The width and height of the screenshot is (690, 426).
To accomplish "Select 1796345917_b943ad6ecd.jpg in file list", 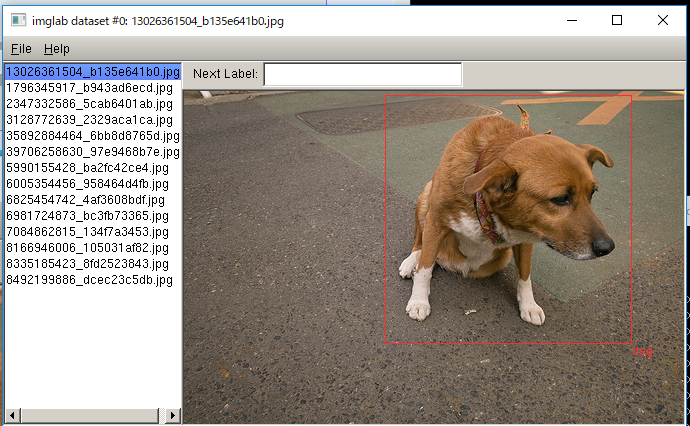I will pyautogui.click(x=93, y=88).
